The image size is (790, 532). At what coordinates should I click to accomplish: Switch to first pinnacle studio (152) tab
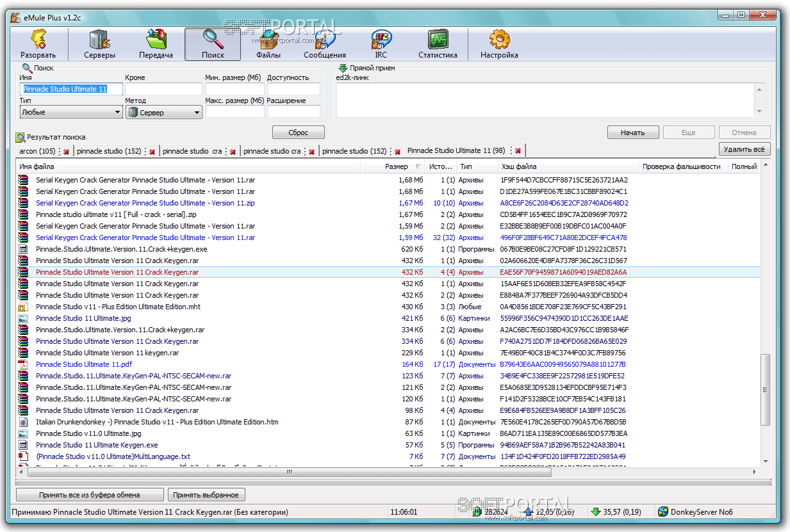click(109, 152)
